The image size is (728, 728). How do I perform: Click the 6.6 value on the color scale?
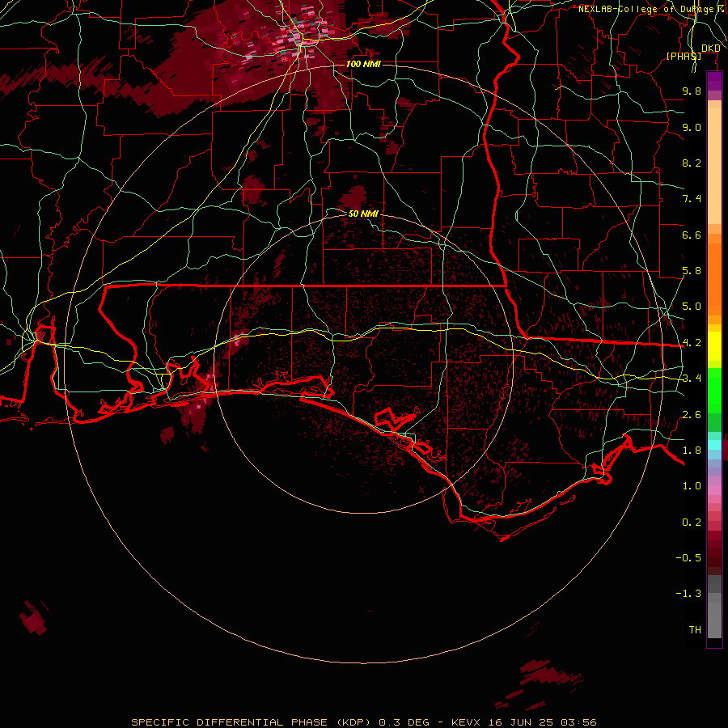692,235
